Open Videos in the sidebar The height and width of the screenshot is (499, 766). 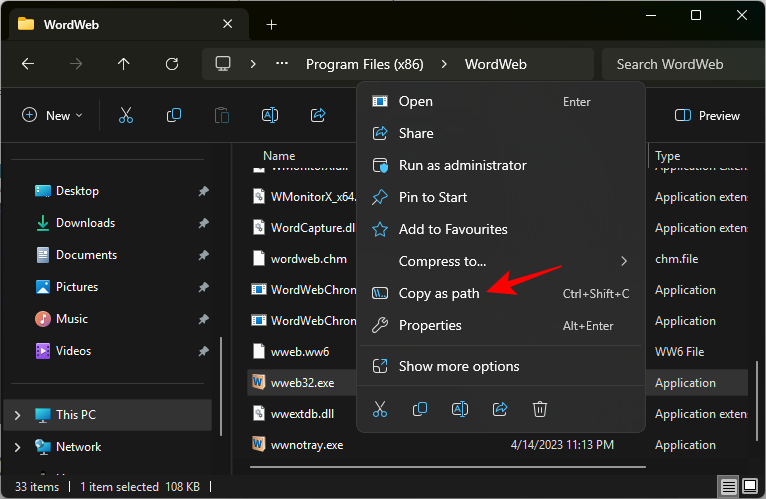tap(73, 351)
